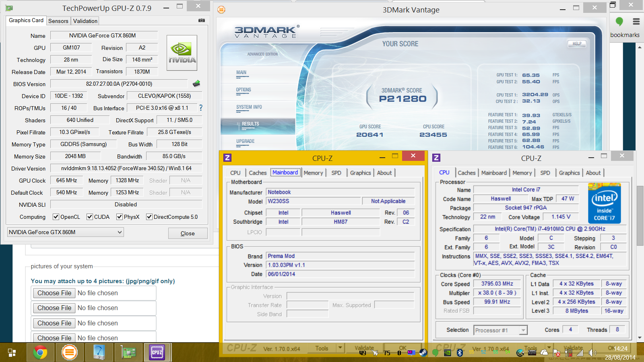This screenshot has height=362, width=644.
Task: Click the Tools button in the yellow CPU-Z window
Action: (322, 348)
